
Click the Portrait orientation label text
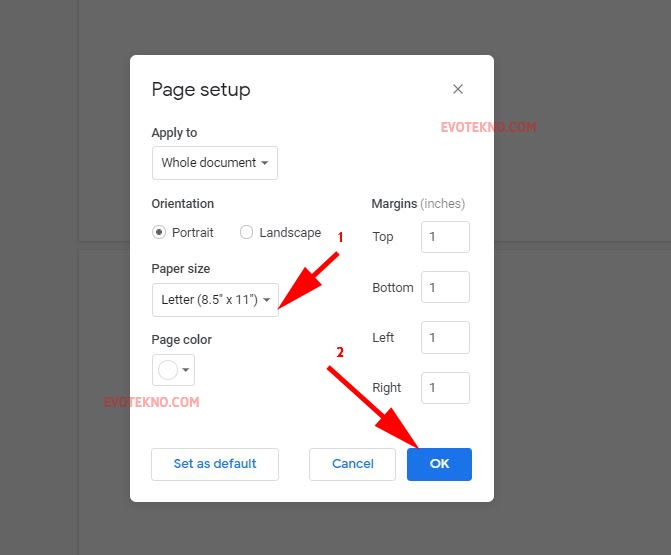tap(193, 232)
